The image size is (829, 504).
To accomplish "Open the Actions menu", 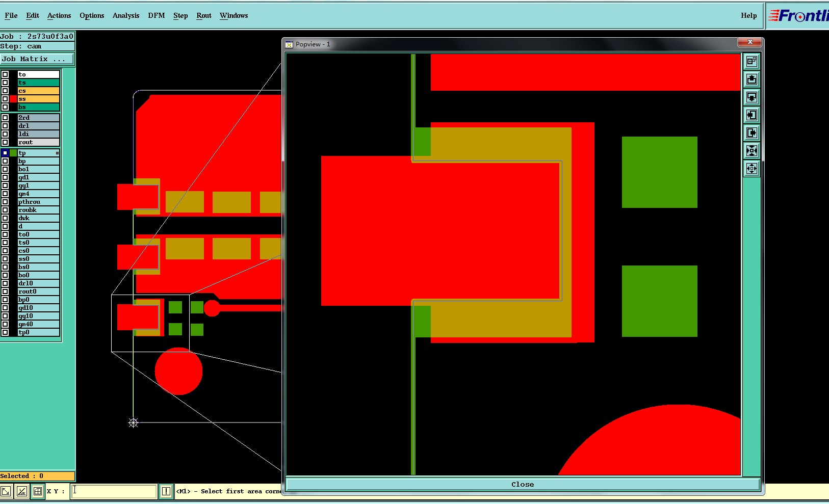I will 59,16.
